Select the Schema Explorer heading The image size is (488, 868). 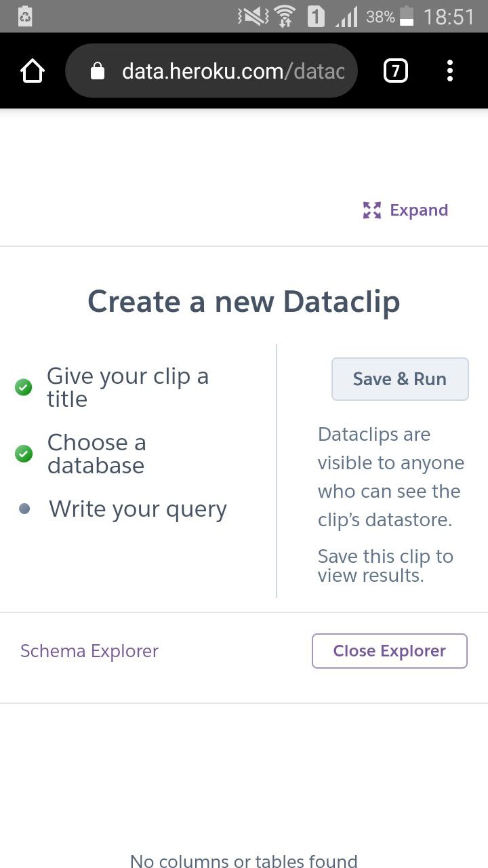tap(89, 651)
